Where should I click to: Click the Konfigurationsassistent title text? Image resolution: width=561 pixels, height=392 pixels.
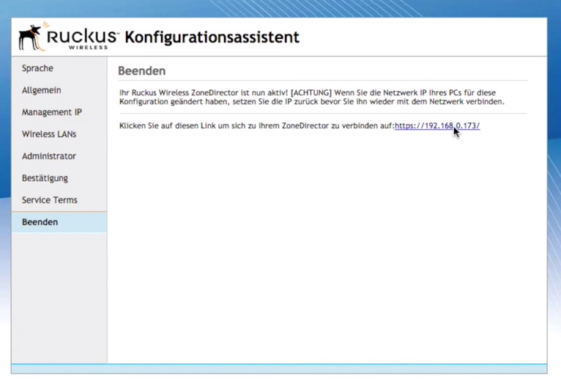point(212,37)
